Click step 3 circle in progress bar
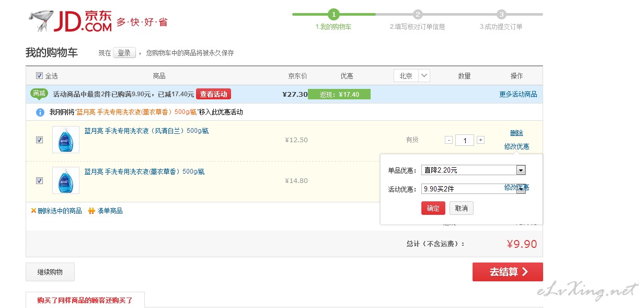This screenshot has height=308, width=644. pyautogui.click(x=501, y=15)
